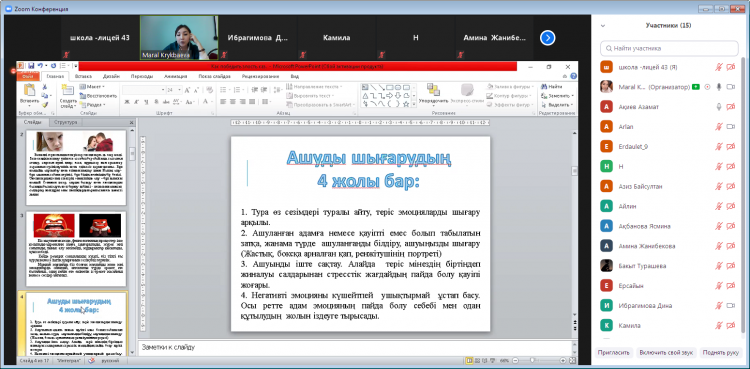The width and height of the screenshot is (750, 369).
Task: Click the blue next-participants arrow in video strip
Action: pyautogui.click(x=547, y=38)
